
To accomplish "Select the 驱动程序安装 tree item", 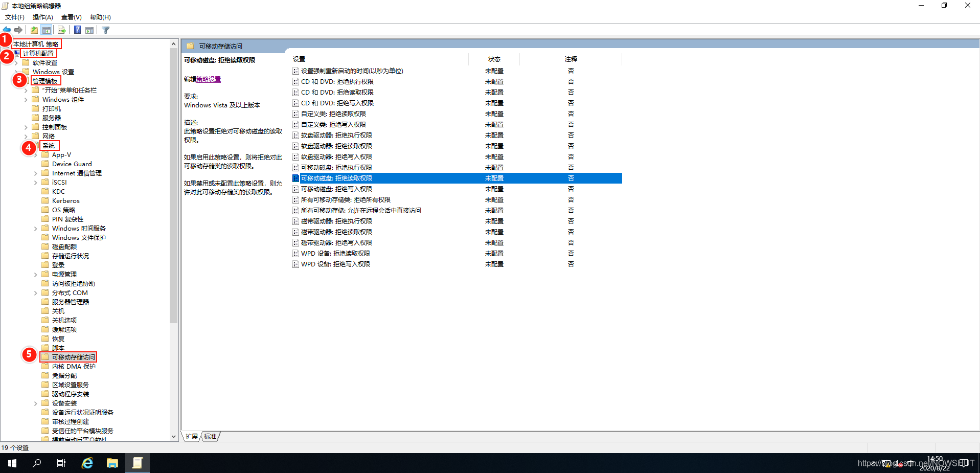I will pos(71,394).
